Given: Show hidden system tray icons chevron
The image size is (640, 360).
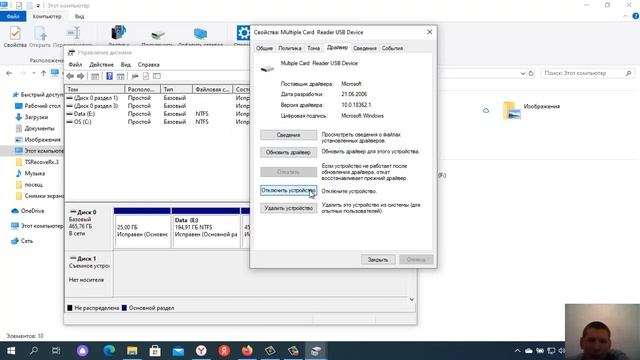Looking at the screenshot, I should pos(517,351).
